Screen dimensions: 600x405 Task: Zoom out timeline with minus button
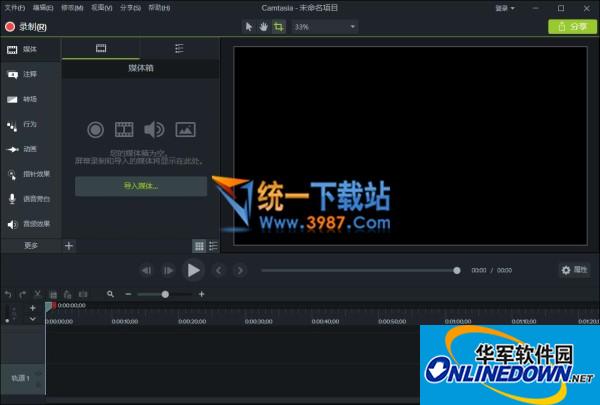(x=128, y=294)
